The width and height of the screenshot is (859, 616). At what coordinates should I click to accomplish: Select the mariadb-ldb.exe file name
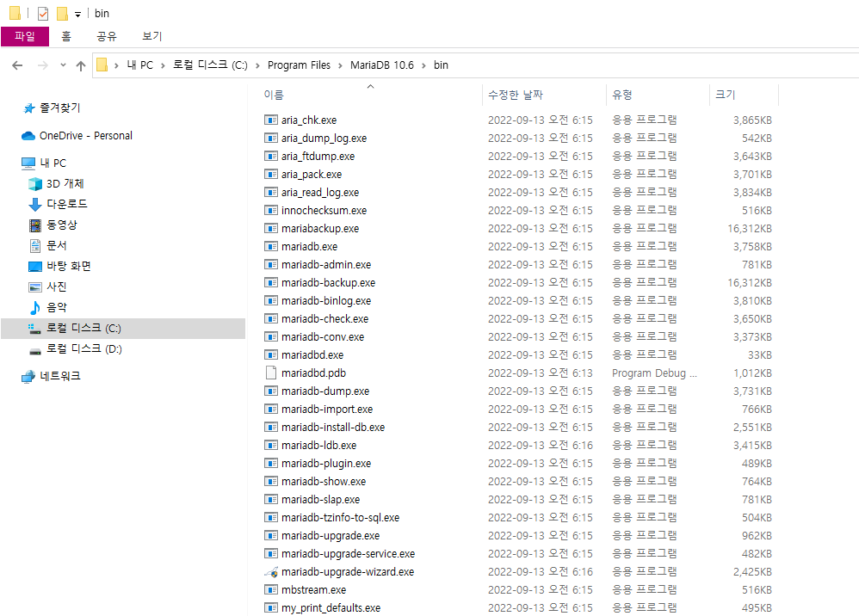click(318, 446)
